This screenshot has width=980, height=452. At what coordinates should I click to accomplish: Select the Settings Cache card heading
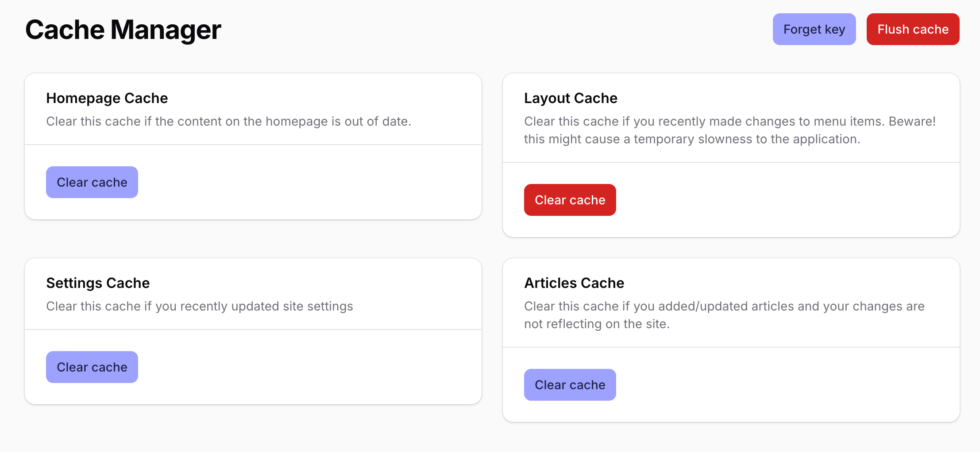(98, 283)
